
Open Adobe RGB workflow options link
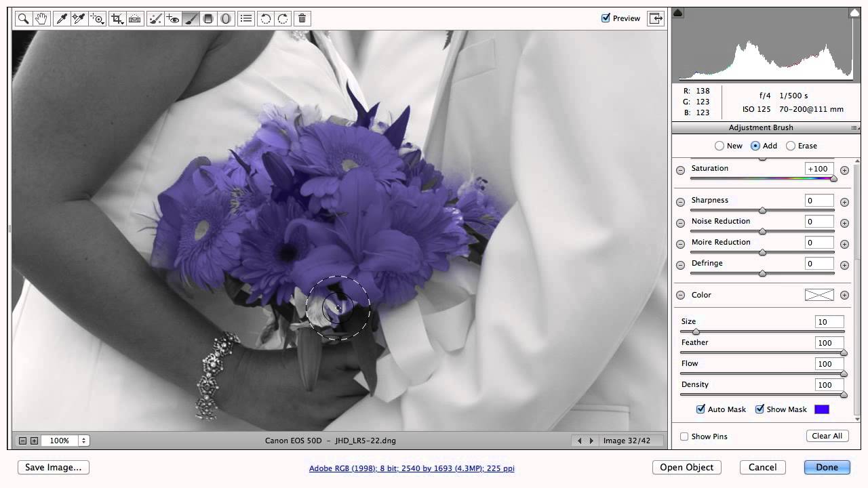coord(412,468)
